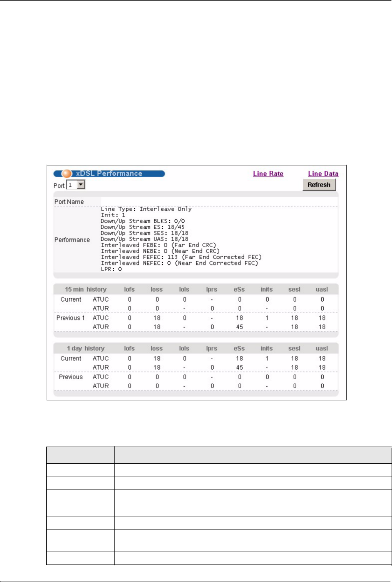Click the uasl column header in 1 day history

pyautogui.click(x=322, y=348)
